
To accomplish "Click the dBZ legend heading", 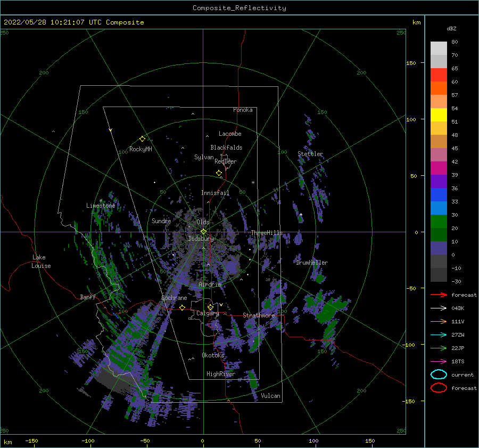I will 451,28.
